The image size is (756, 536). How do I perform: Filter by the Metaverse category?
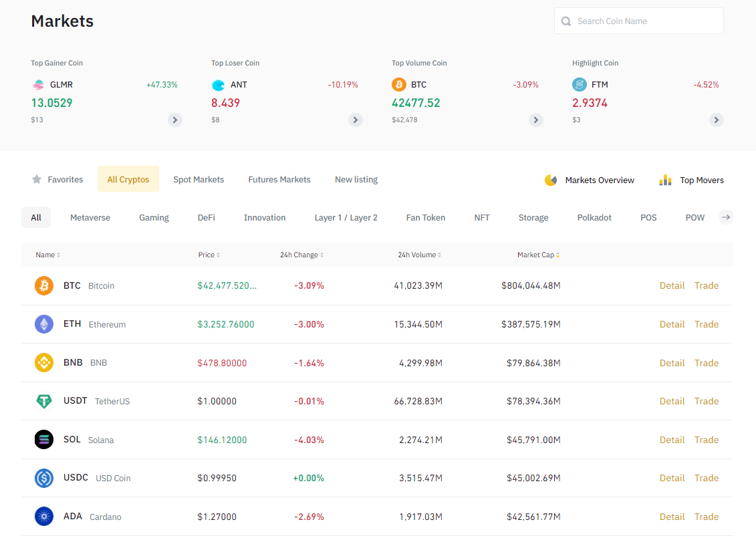pos(90,217)
